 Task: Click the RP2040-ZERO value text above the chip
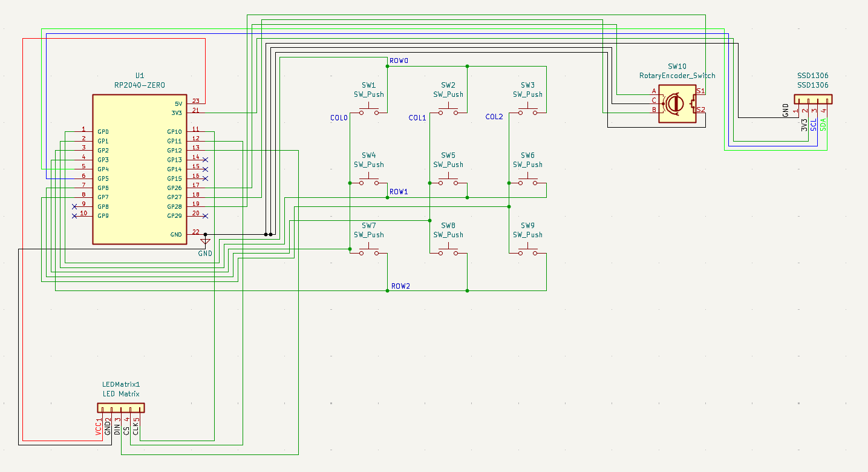[x=140, y=85]
